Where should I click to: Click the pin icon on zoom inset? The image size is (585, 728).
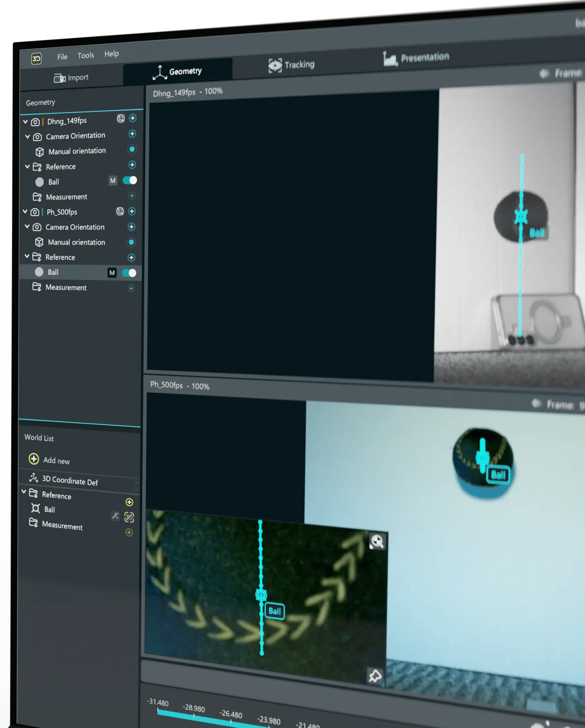[x=375, y=676]
